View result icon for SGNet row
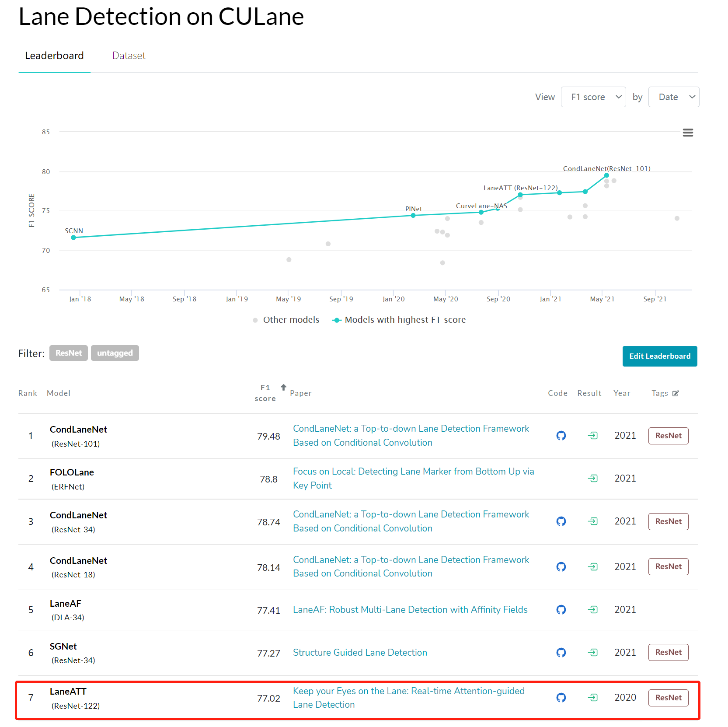 [x=593, y=653]
